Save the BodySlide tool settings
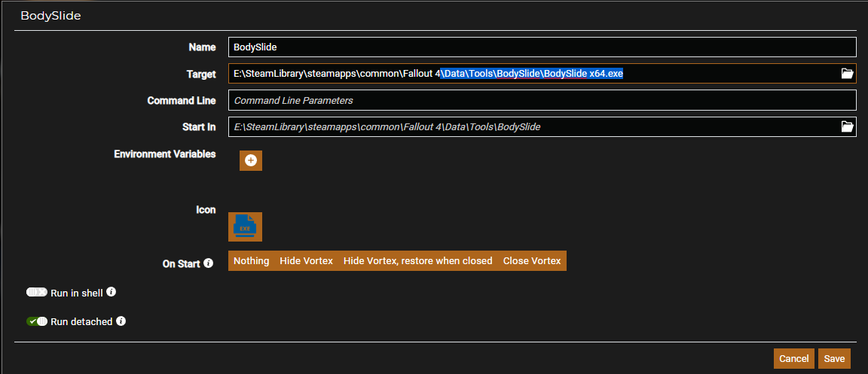The width and height of the screenshot is (868, 374). pos(834,359)
